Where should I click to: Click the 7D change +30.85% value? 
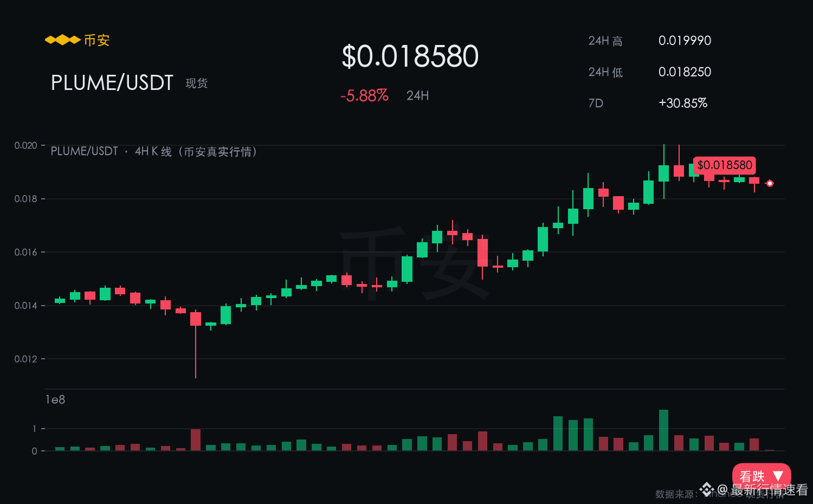click(x=683, y=103)
